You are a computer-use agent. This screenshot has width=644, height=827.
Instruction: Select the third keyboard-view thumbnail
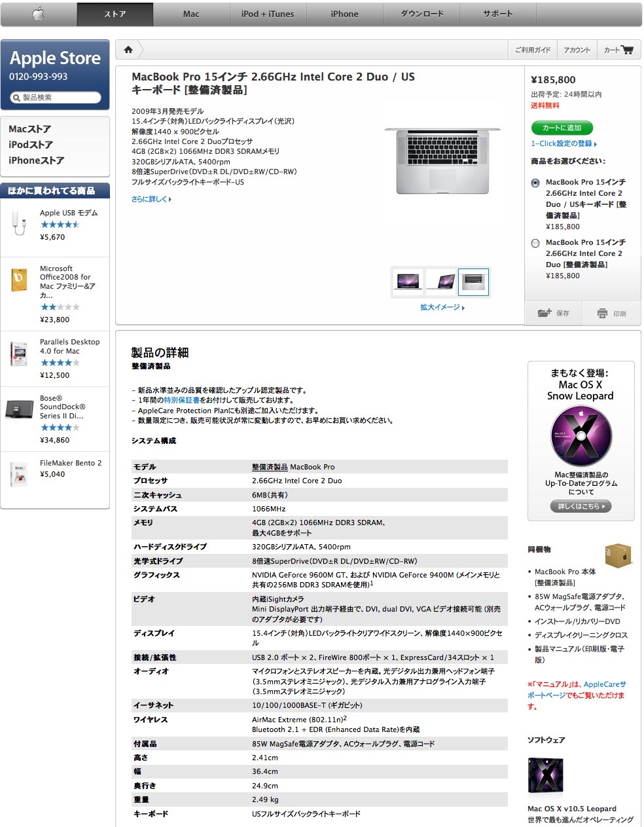click(473, 282)
